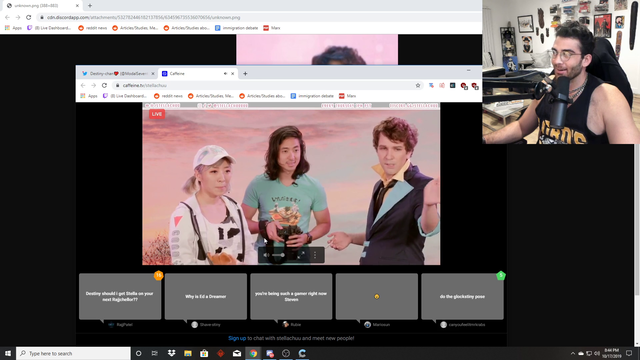Viewport: 640px width, 360px height.
Task: Open Dropbox from the taskbar
Action: (x=171, y=353)
